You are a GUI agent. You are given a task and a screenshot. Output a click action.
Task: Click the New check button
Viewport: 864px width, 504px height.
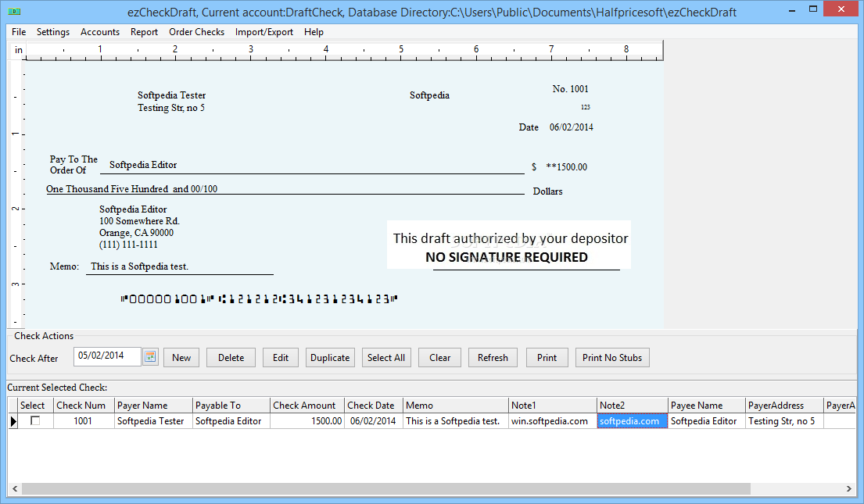point(181,357)
